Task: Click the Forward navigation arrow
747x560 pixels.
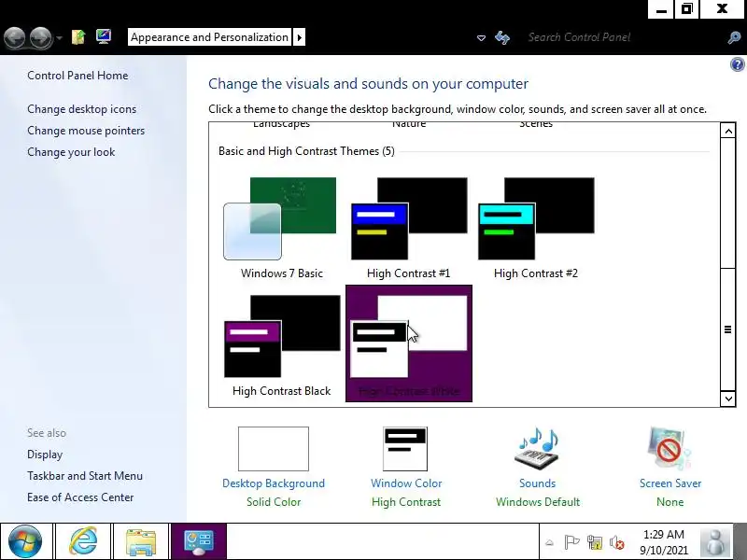Action: pyautogui.click(x=41, y=37)
